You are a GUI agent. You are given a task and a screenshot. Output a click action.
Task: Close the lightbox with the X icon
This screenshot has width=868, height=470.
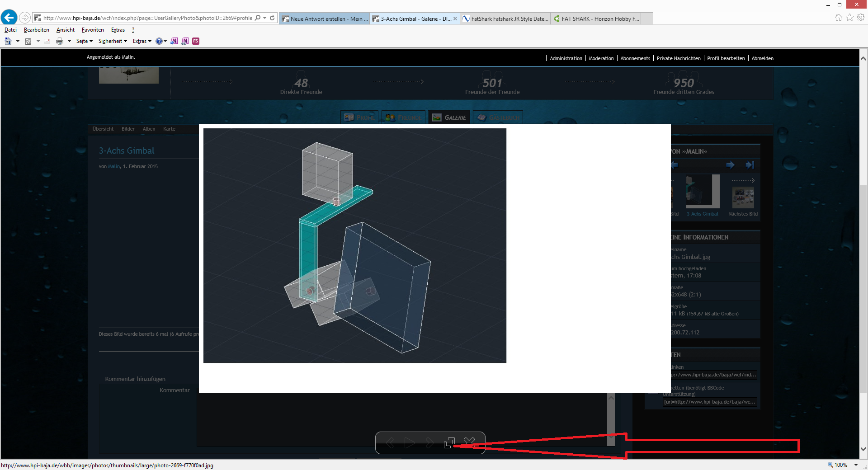(469, 442)
